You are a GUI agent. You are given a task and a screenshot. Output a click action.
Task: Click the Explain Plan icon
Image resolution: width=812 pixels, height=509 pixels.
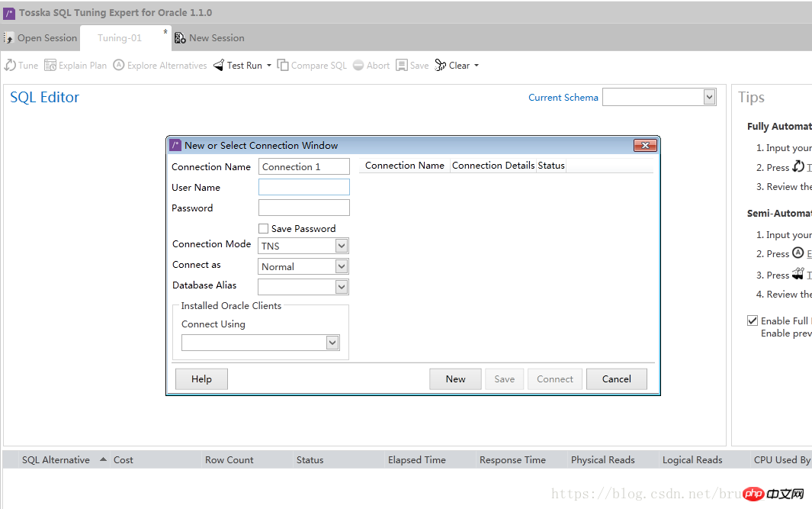pyautogui.click(x=50, y=66)
